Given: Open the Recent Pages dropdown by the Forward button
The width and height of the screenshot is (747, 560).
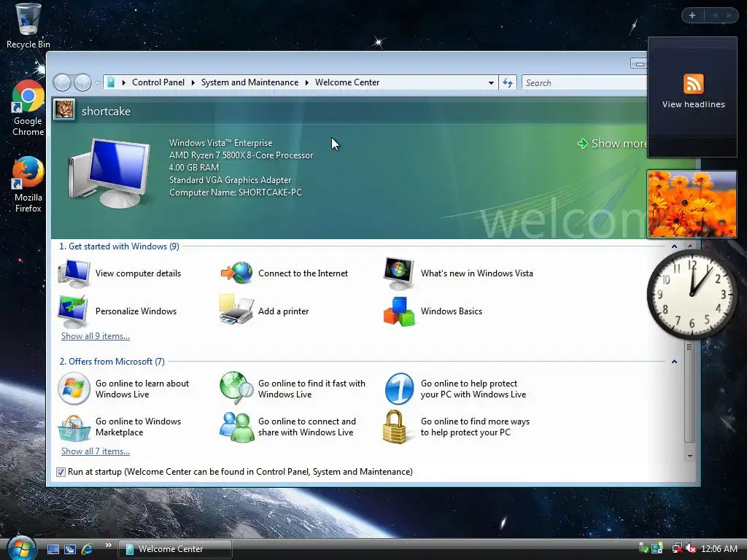Looking at the screenshot, I should tap(97, 83).
